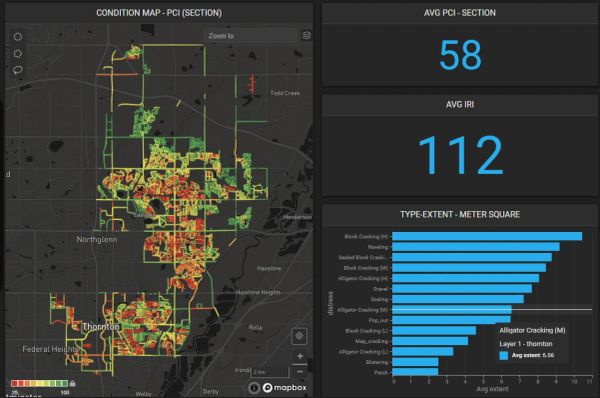Select the Alligator Cracking (M) bar
The width and height of the screenshot is (600, 398).
tap(452, 310)
